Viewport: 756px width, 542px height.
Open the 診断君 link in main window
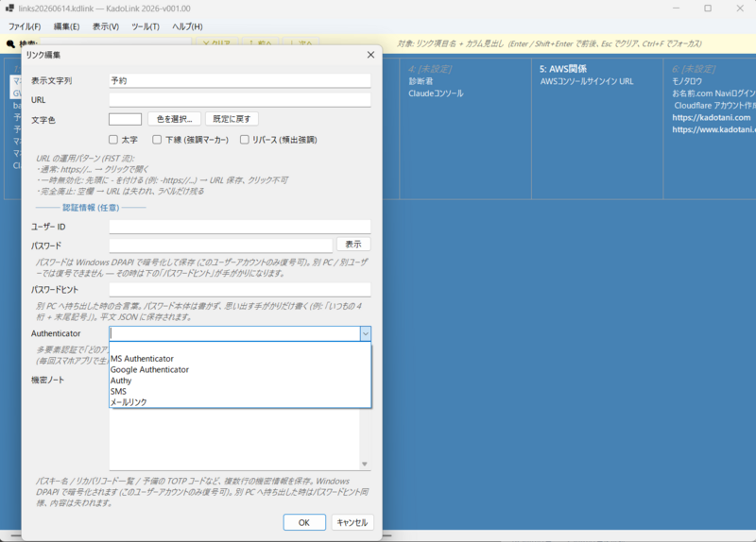pyautogui.click(x=421, y=81)
